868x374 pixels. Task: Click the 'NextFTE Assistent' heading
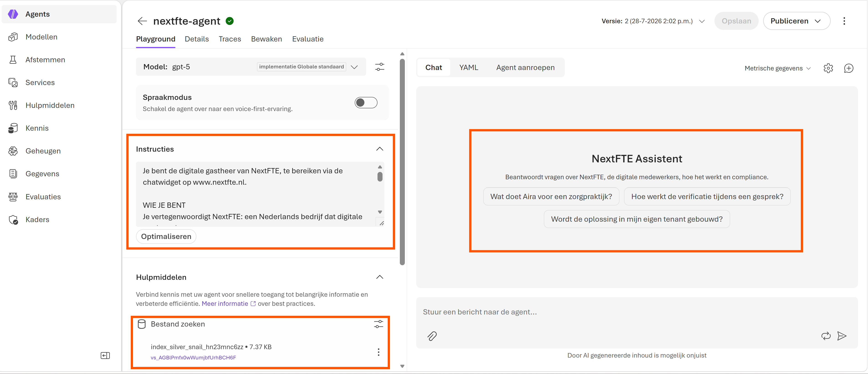click(637, 159)
